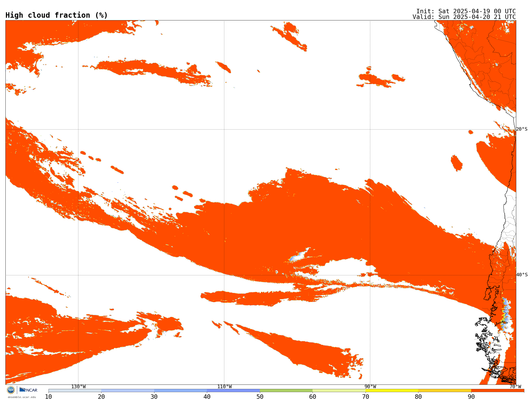This screenshot has height=400, width=532.
Task: Click the 90°W longitude label
Action: pyautogui.click(x=370, y=387)
